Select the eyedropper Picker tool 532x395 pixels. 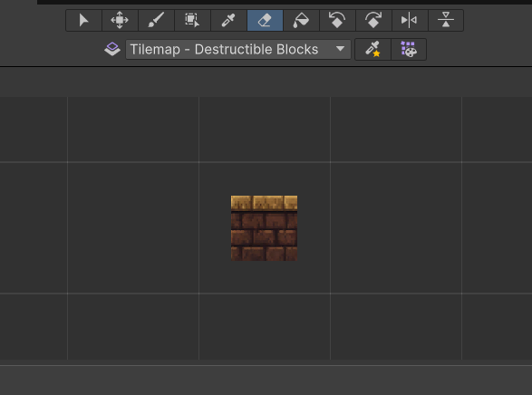(228, 20)
